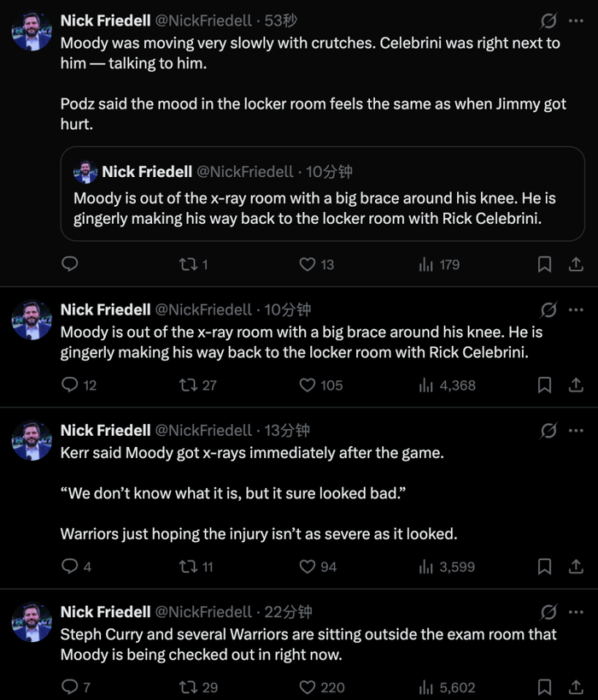Open more menu on Steph Curry tweet
598x700 pixels.
tap(576, 612)
